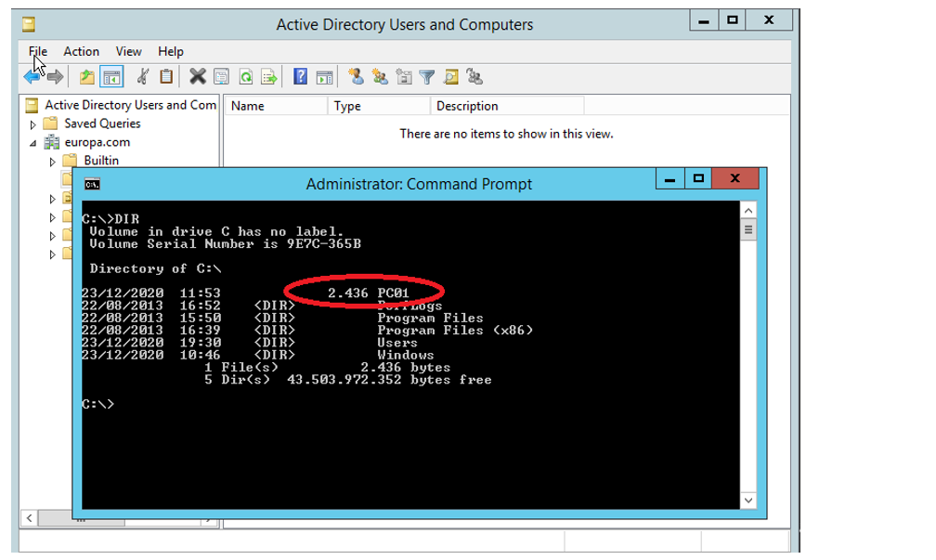
Task: Click 'Volume in drive C has no label' line
Action: tap(216, 231)
